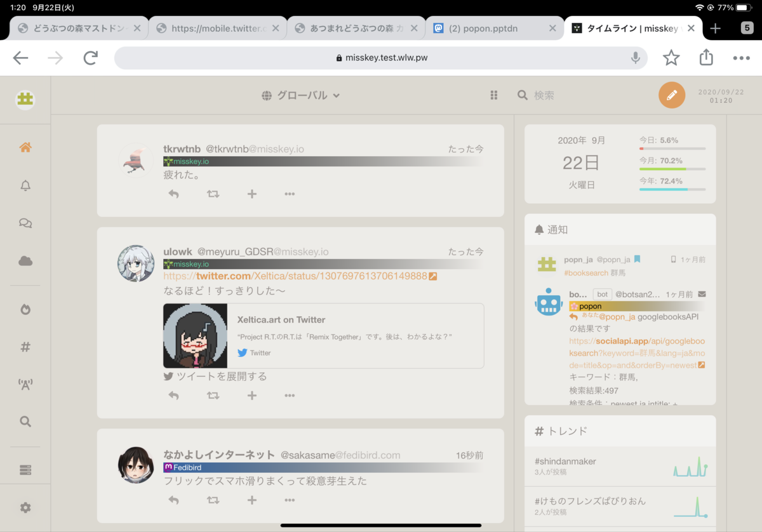Expand the tweet with ツイートを展開する
The image size is (762, 532).
(215, 376)
